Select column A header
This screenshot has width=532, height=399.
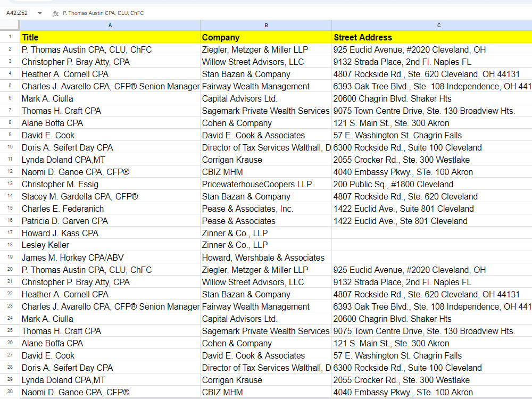110,25
